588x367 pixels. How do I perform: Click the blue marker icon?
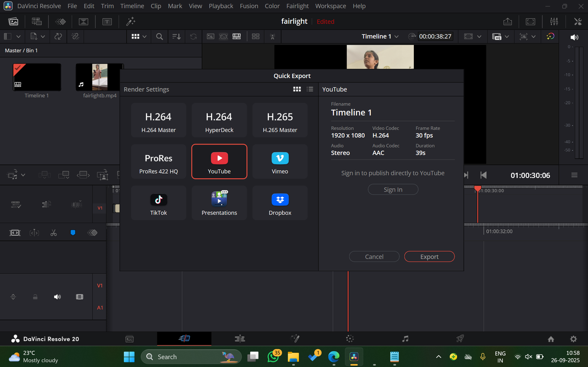73,233
